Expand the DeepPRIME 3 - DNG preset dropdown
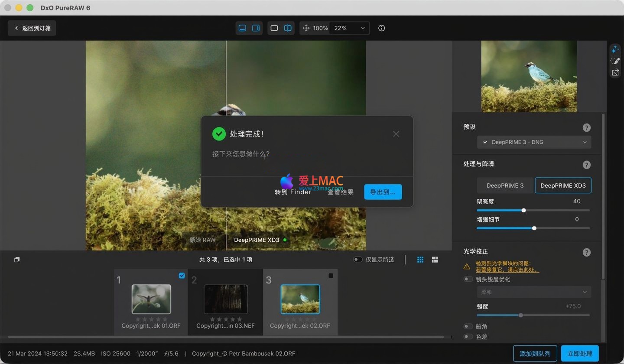 point(534,142)
